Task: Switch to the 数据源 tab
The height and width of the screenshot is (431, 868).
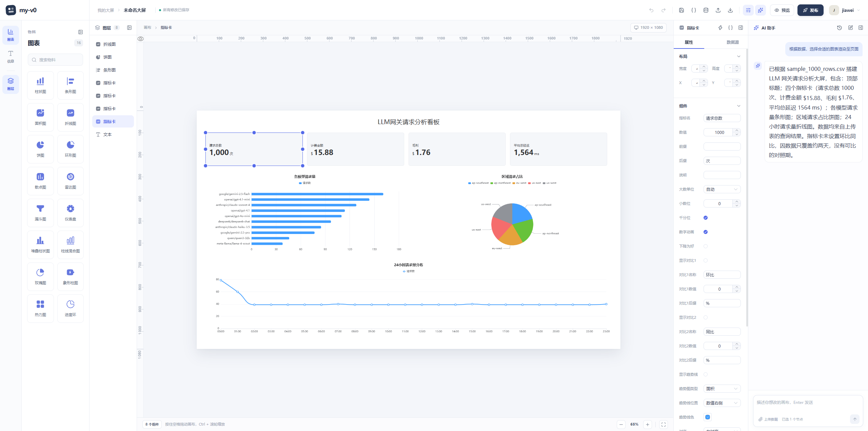Action: coord(732,42)
